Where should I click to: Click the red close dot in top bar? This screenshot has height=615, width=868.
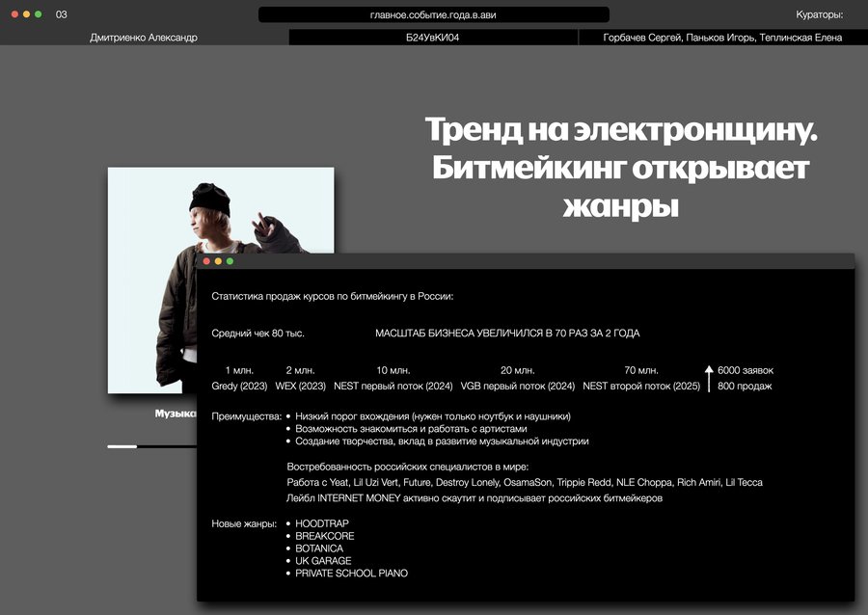tap(14, 14)
